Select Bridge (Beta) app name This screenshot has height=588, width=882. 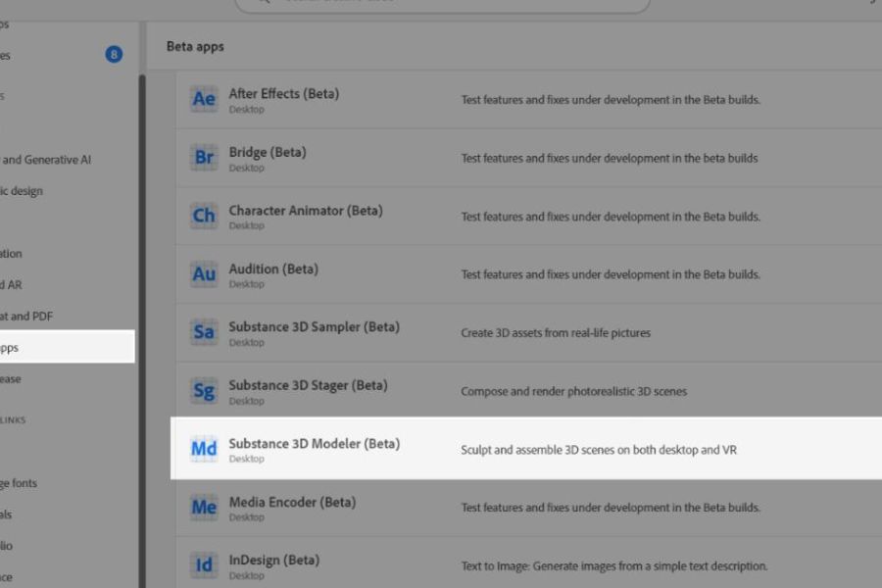(x=268, y=152)
